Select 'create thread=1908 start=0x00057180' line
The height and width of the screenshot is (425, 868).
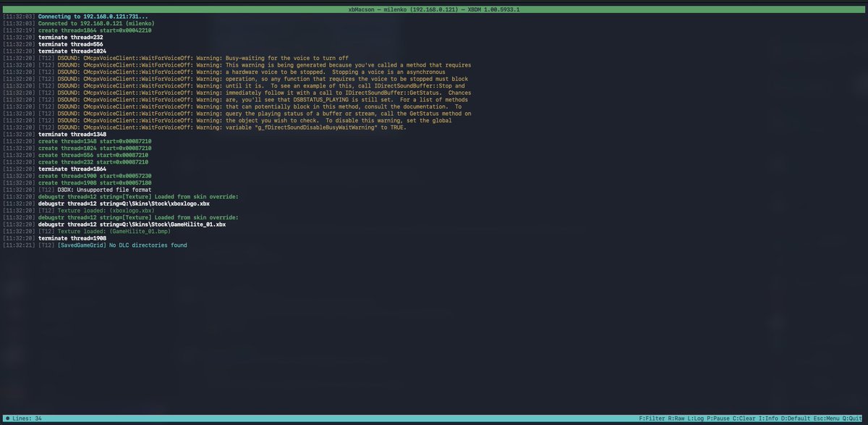pyautogui.click(x=95, y=182)
